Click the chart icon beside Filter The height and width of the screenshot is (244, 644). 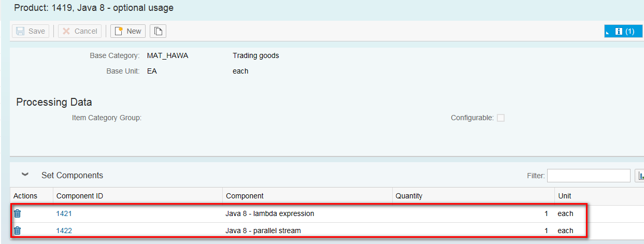click(x=640, y=176)
